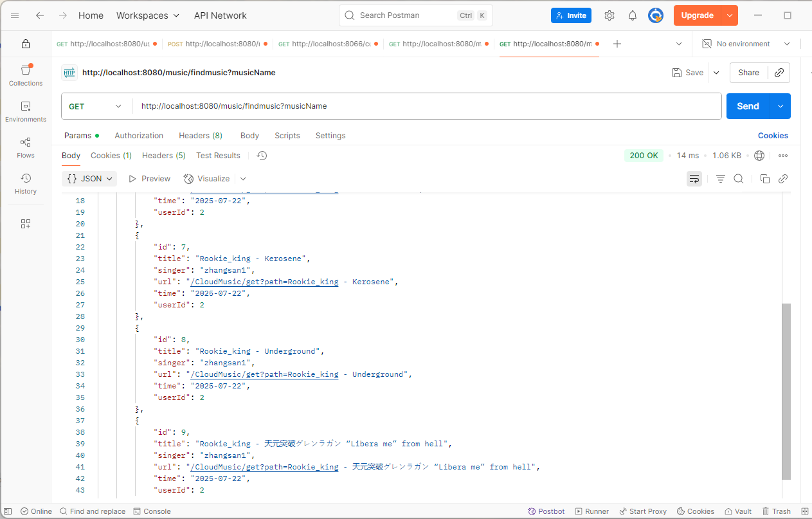The image size is (812, 519).
Task: Open History in the sidebar
Action: pos(26,184)
